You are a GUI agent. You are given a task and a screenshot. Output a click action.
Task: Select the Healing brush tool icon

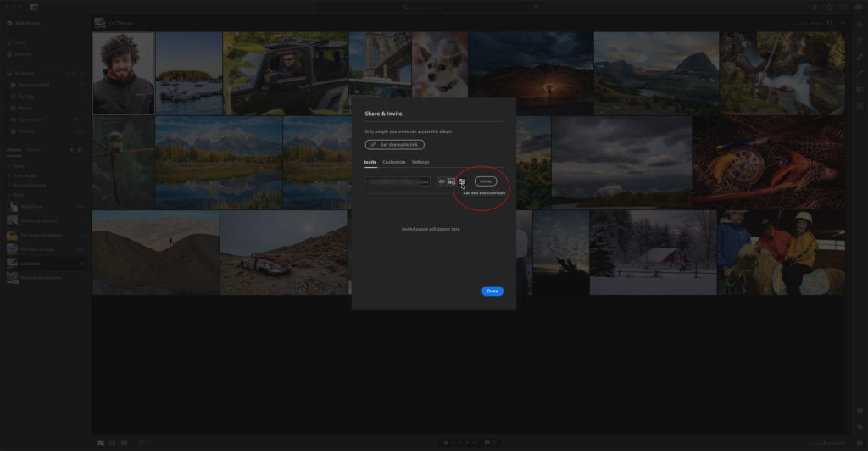click(860, 57)
